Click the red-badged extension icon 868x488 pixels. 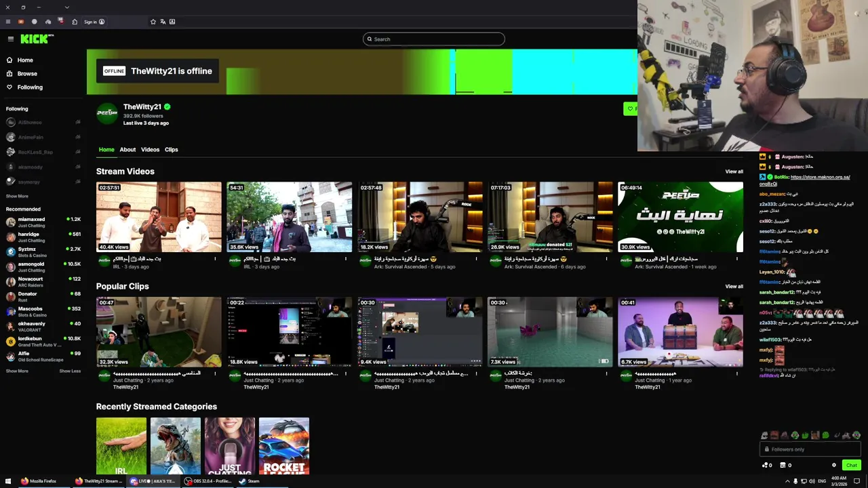[61, 22]
